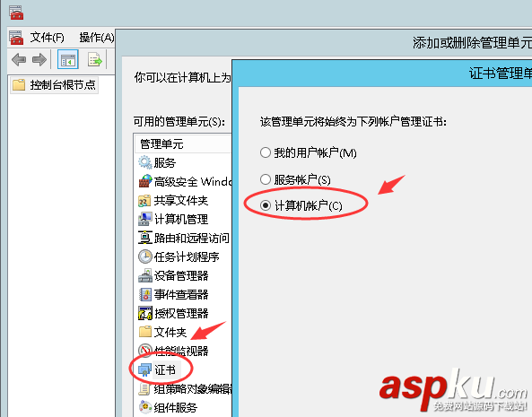Select the 控制台根节点 tree node
The image size is (532, 417).
coord(55,85)
